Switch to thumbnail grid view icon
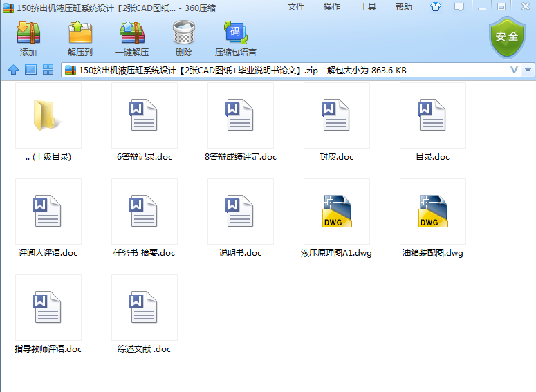536x392 pixels. (x=48, y=70)
